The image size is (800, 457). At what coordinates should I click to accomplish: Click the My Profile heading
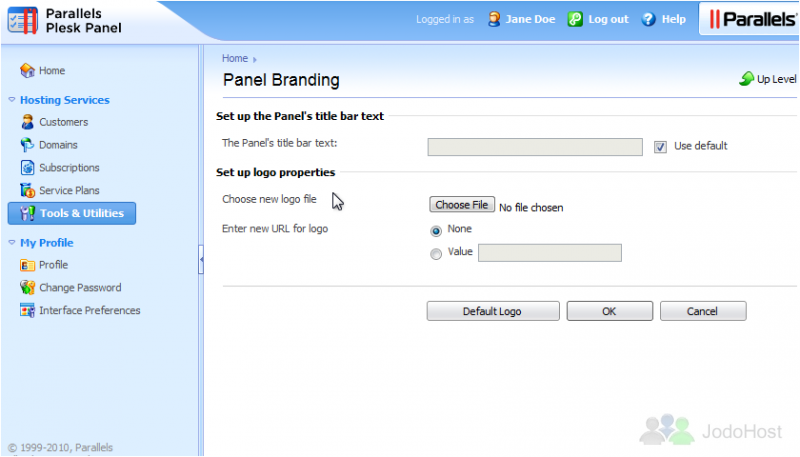tap(46, 243)
